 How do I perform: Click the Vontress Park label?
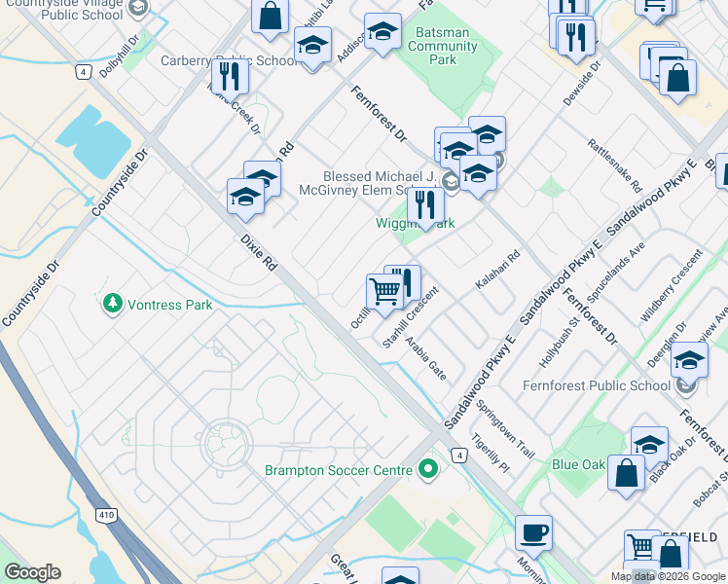pyautogui.click(x=170, y=305)
